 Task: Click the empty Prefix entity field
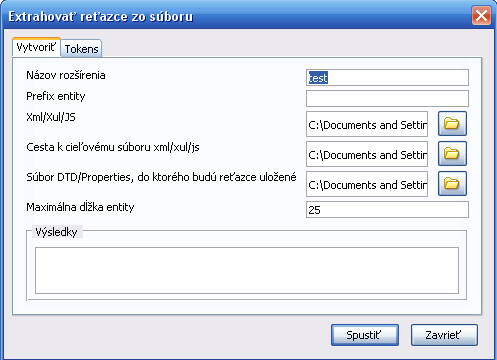point(387,99)
